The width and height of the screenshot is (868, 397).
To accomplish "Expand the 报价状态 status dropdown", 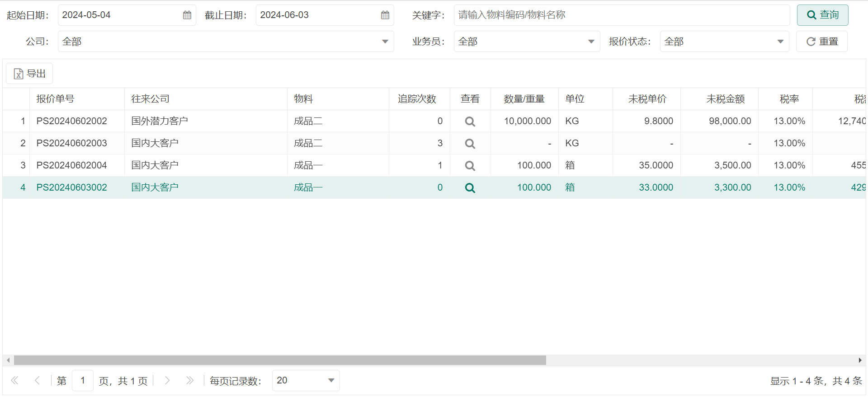I will click(780, 42).
